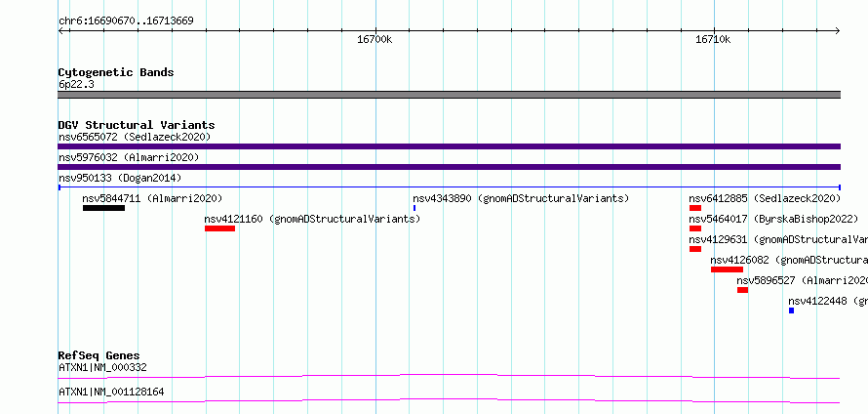Click the ATXN1|NM_000332 gene label
This screenshot has width=868, height=414.
102,367
